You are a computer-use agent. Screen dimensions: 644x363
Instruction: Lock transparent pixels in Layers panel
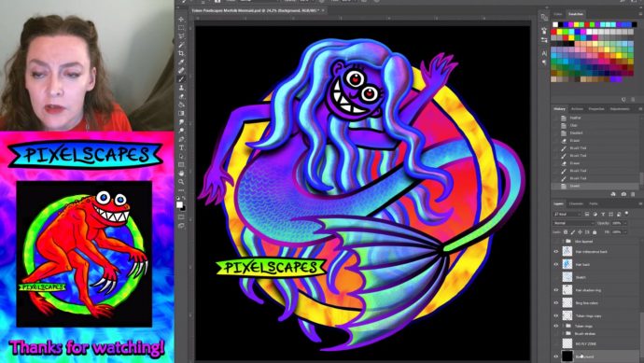pyautogui.click(x=566, y=232)
